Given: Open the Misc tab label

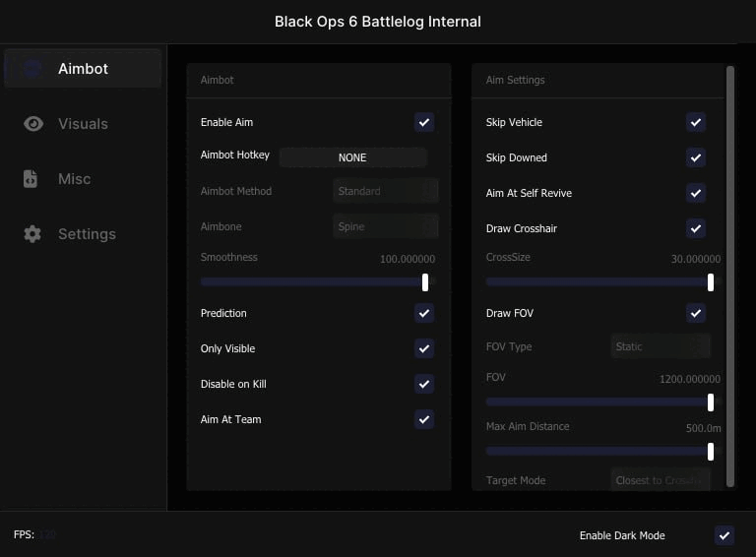Looking at the screenshot, I should click(x=74, y=179).
